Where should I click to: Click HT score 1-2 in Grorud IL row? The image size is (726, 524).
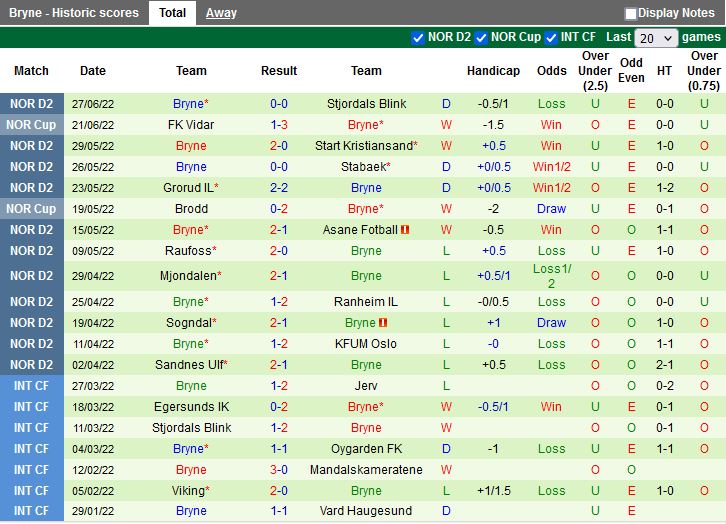[664, 188]
